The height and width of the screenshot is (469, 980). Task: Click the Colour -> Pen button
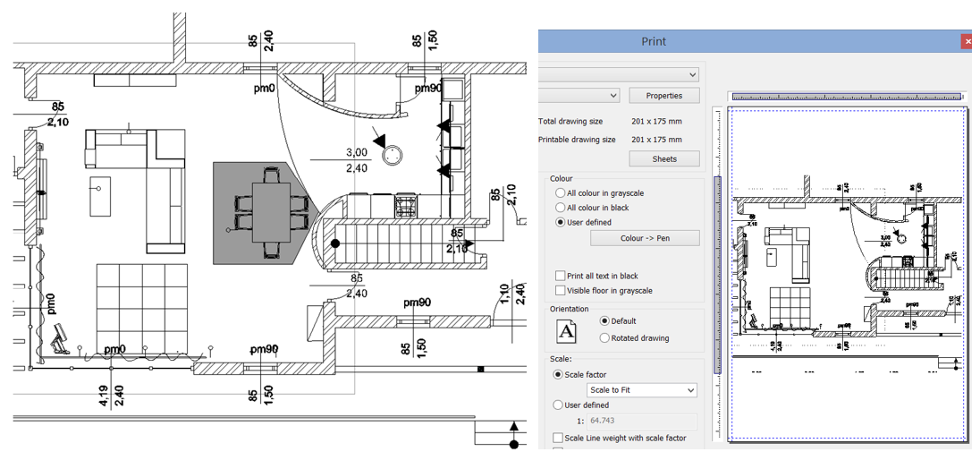[645, 238]
